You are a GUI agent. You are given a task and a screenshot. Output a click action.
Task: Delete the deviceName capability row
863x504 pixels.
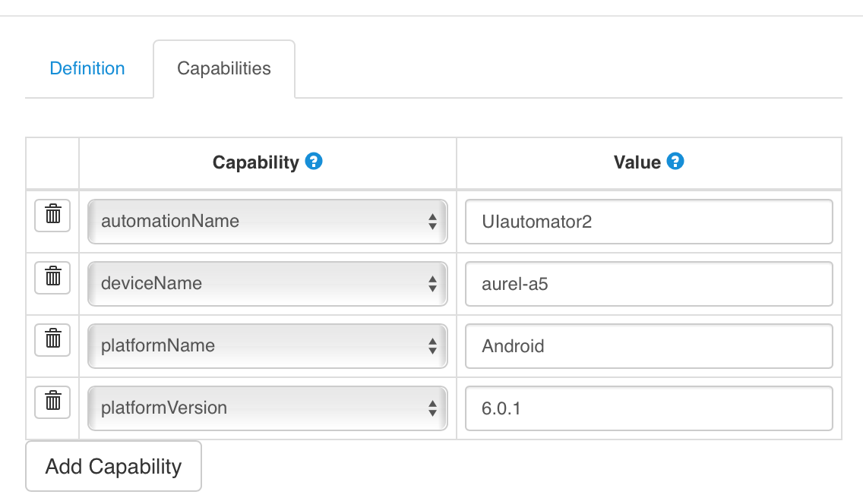click(x=52, y=277)
